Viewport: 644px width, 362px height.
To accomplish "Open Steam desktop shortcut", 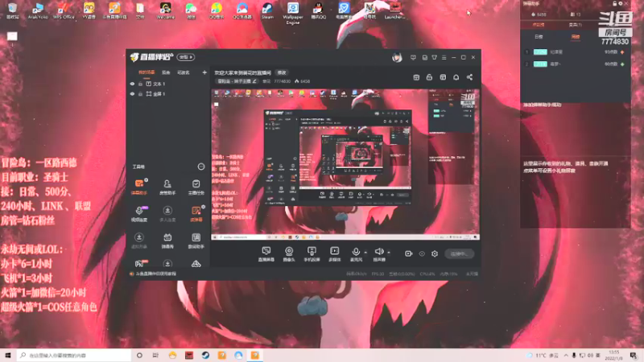I will pyautogui.click(x=267, y=10).
